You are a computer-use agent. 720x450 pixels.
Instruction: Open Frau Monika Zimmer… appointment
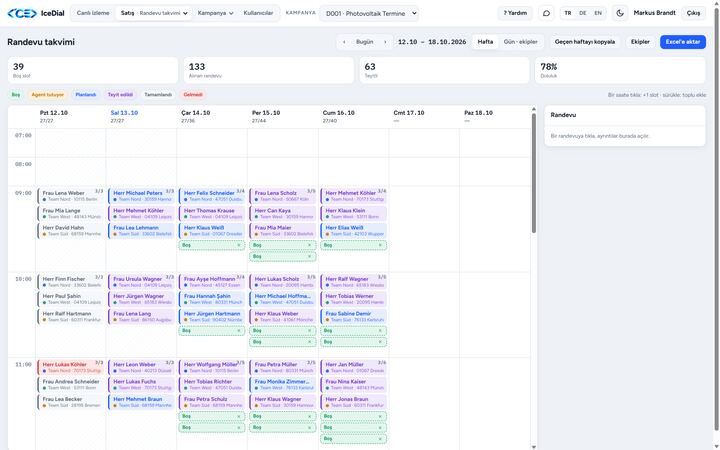pyautogui.click(x=283, y=385)
